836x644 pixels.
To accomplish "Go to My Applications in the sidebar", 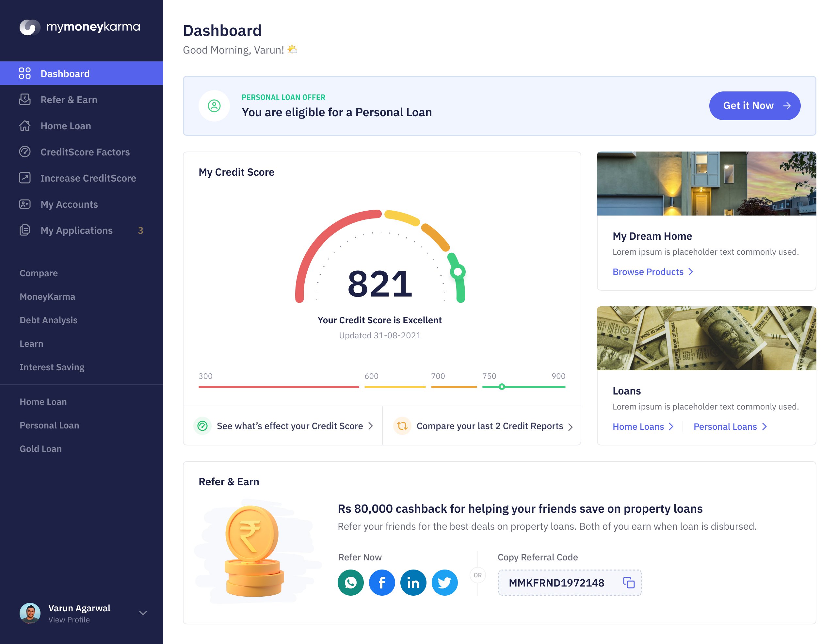I will coord(76,230).
